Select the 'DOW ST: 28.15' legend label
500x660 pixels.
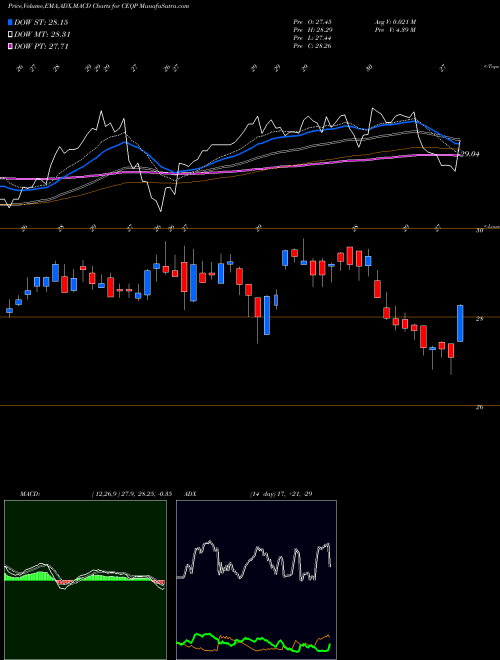coord(41,22)
